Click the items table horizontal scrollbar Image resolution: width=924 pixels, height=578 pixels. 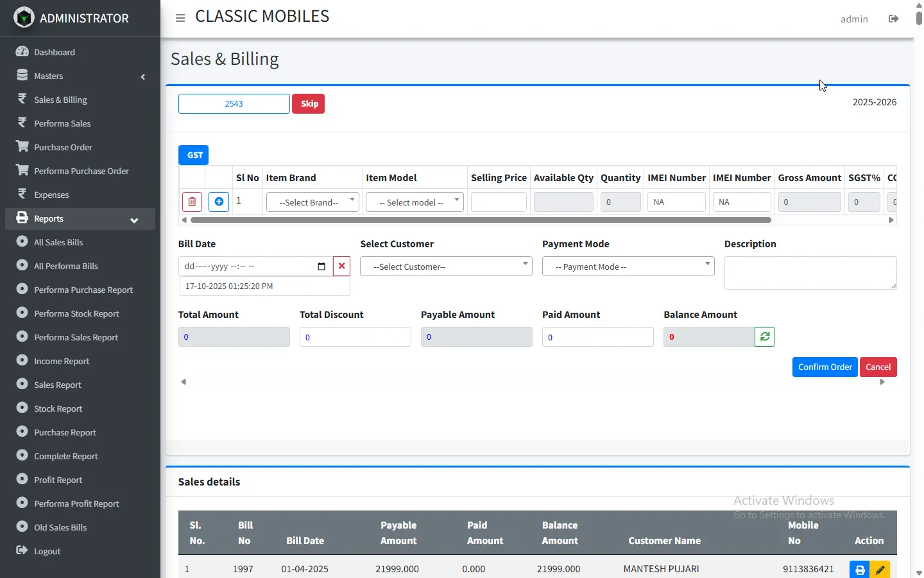click(x=481, y=220)
